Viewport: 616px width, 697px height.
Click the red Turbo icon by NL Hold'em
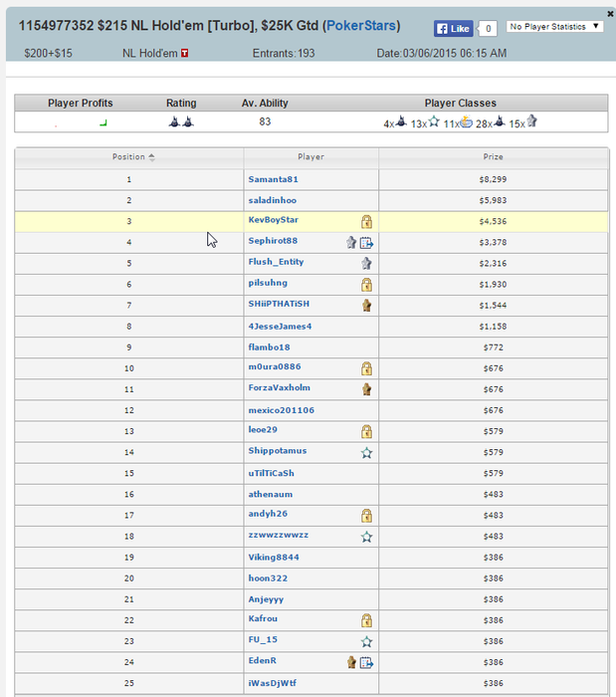point(184,53)
